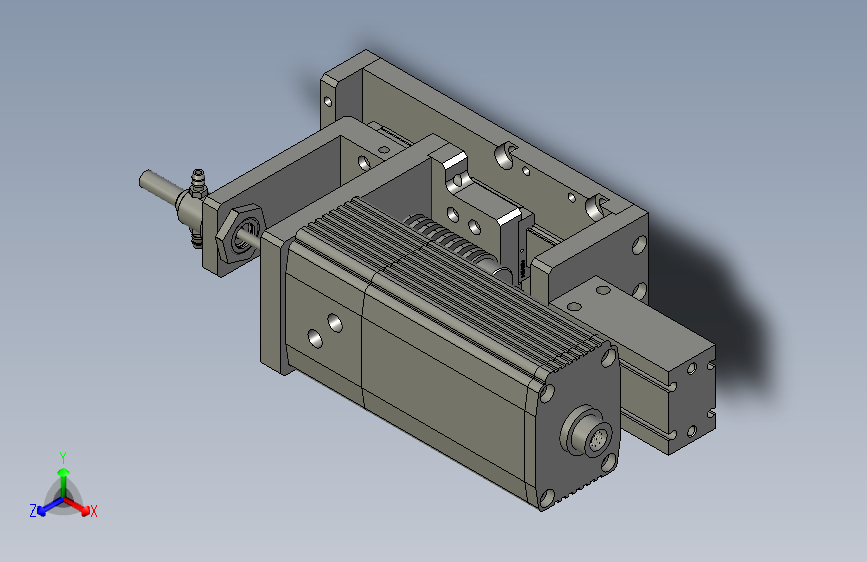Viewport: 867px width, 562px height.
Task: Select the hex nut on the bearing bracket
Action: (x=239, y=233)
